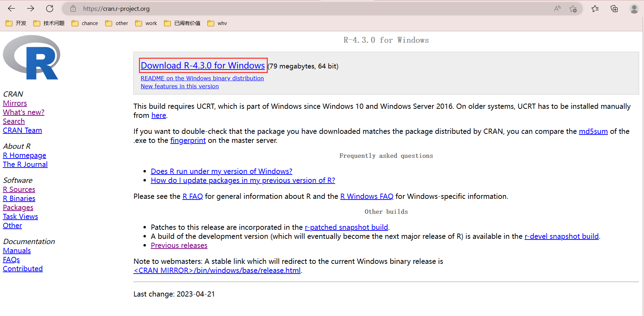Open the Favorites list icon

[595, 9]
